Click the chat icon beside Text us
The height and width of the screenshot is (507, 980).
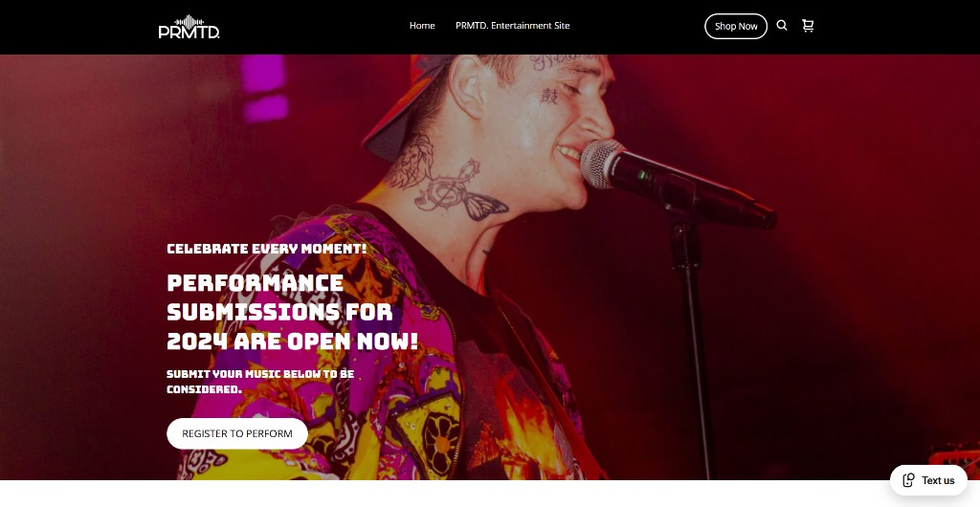[x=909, y=480]
